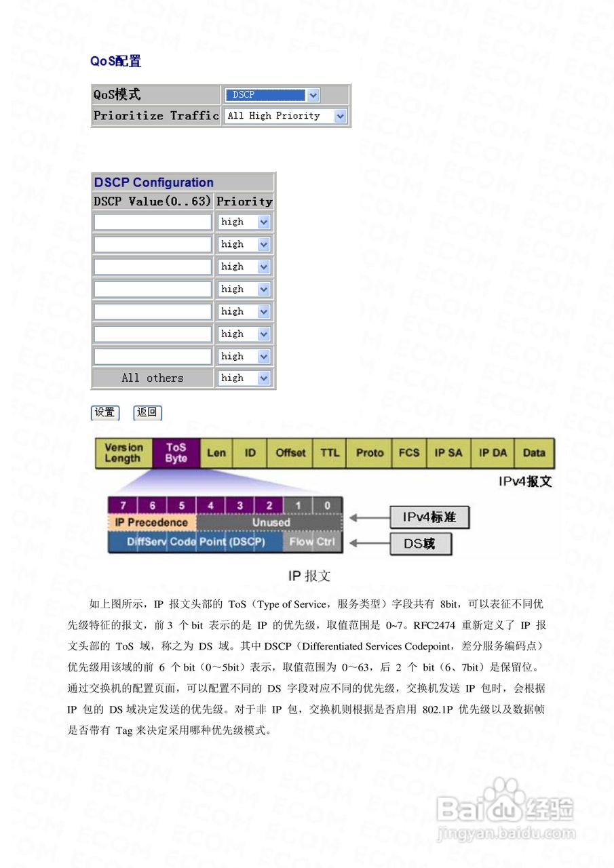The height and width of the screenshot is (868, 614).
Task: Click the first DSCP Value input field
Action: tap(152, 222)
